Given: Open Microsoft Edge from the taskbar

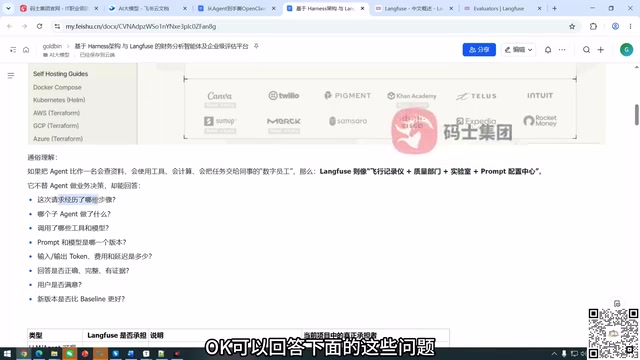Looking at the screenshot, I should [x=39, y=353].
